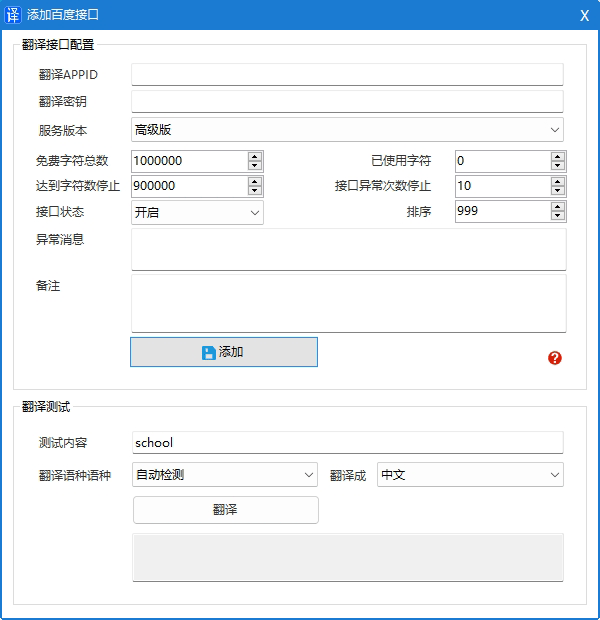This screenshot has width=600, height=620.
Task: Increase 排序 value with the up arrow
Action: coord(558,207)
